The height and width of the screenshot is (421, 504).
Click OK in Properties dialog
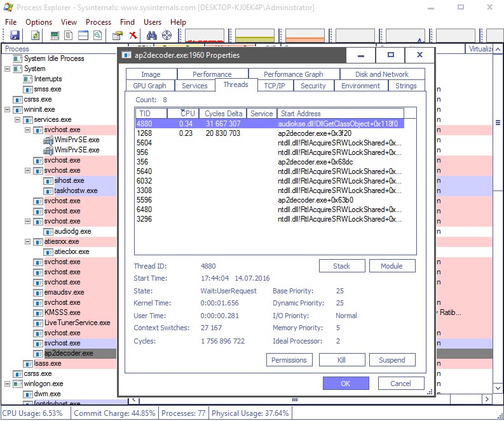(x=346, y=384)
